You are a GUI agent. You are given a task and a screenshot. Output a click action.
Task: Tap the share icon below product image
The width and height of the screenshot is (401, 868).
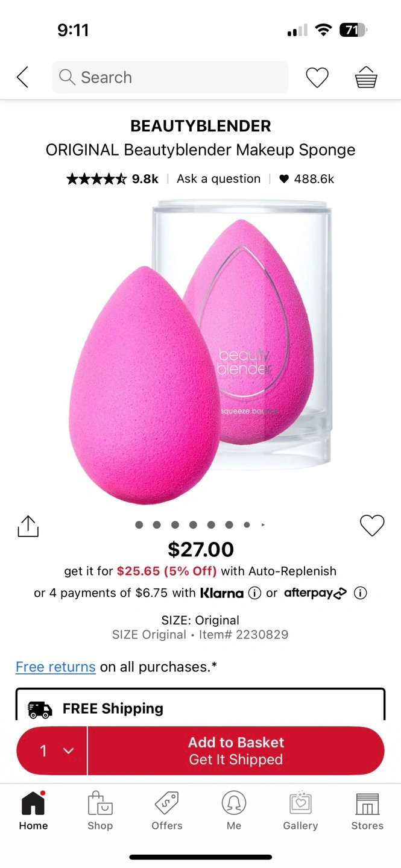coord(28,526)
